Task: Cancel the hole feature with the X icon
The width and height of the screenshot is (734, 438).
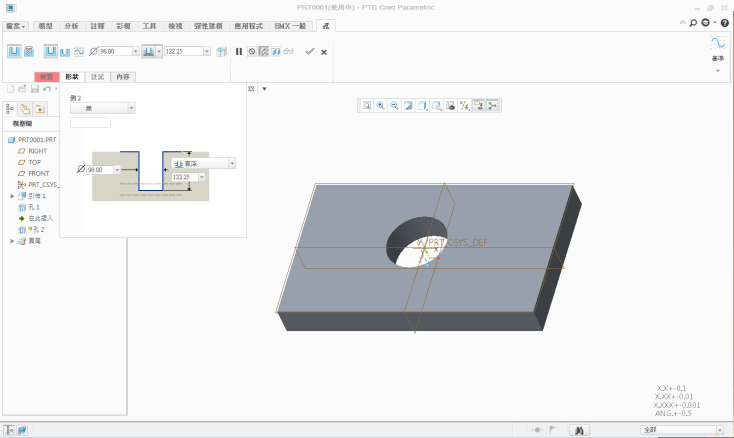Action: tap(324, 51)
